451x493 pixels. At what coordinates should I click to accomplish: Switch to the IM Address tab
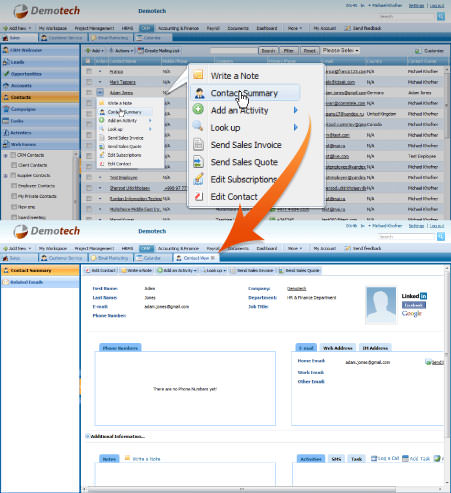pyautogui.click(x=375, y=347)
